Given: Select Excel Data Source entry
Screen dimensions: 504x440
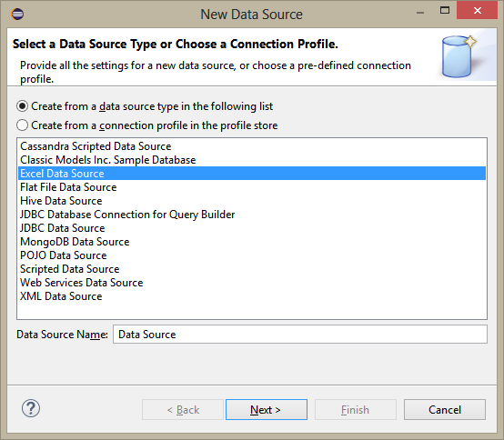Looking at the screenshot, I should (x=252, y=174).
